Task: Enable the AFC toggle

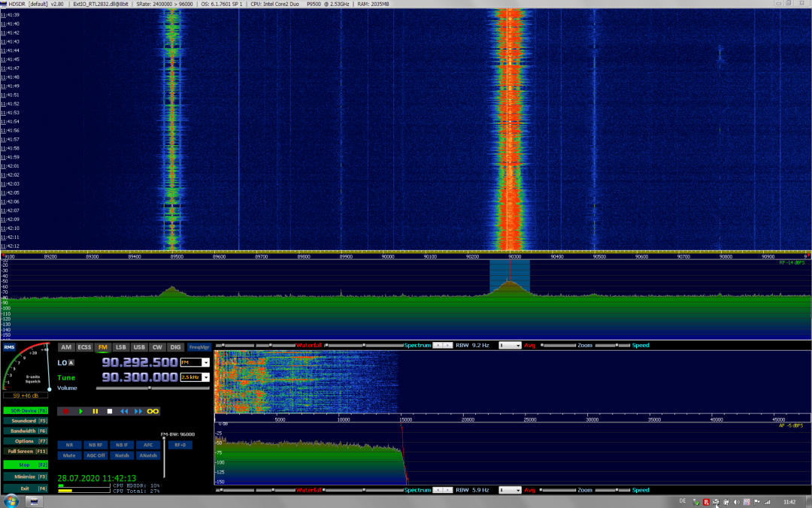Action: pos(148,445)
